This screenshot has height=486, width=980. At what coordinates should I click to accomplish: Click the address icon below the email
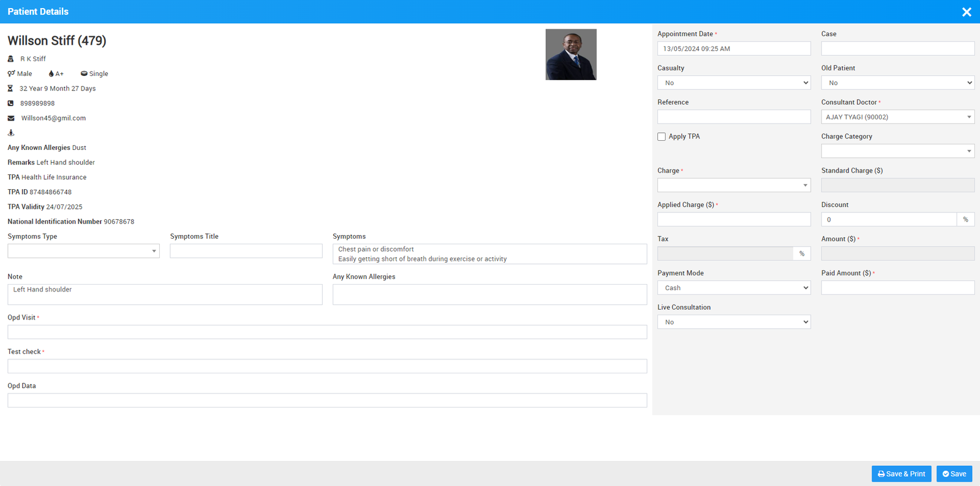(x=10, y=133)
